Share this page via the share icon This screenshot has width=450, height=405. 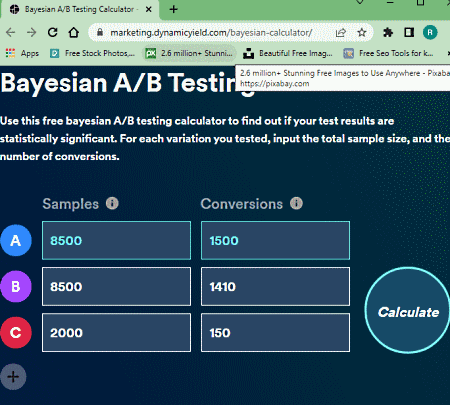(341, 32)
